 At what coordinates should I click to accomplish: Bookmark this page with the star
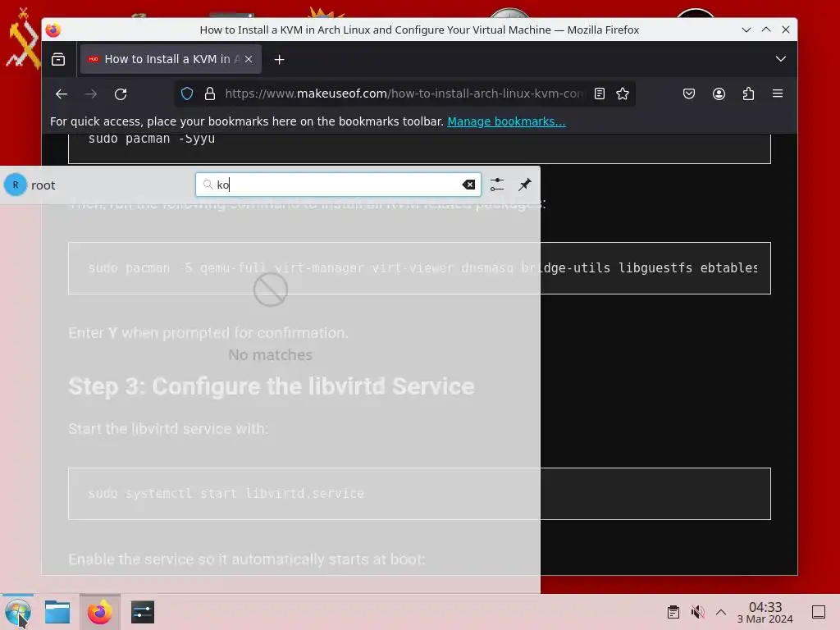[x=623, y=94]
